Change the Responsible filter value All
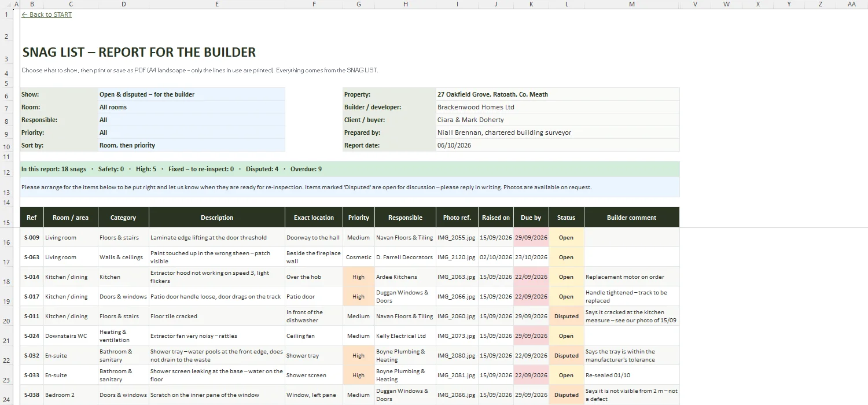868x405 pixels. 192,120
